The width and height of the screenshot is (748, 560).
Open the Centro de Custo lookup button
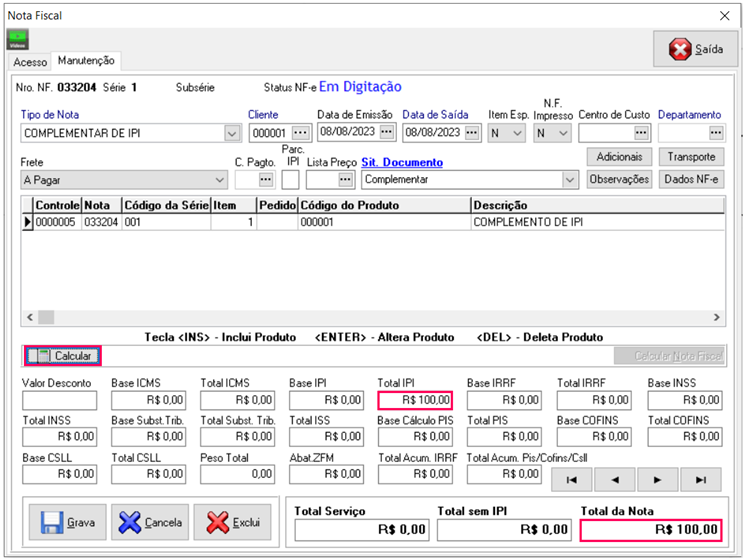coord(641,133)
